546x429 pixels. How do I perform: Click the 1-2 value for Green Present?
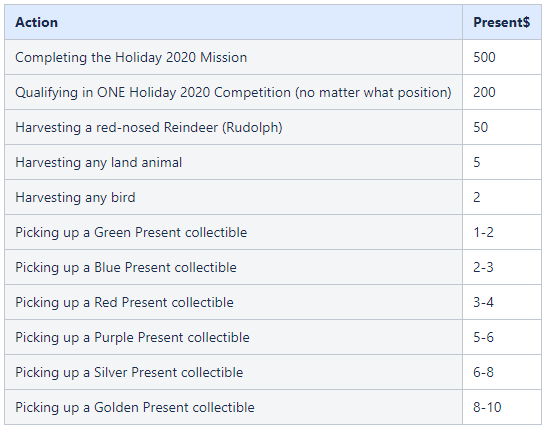pyautogui.click(x=483, y=232)
